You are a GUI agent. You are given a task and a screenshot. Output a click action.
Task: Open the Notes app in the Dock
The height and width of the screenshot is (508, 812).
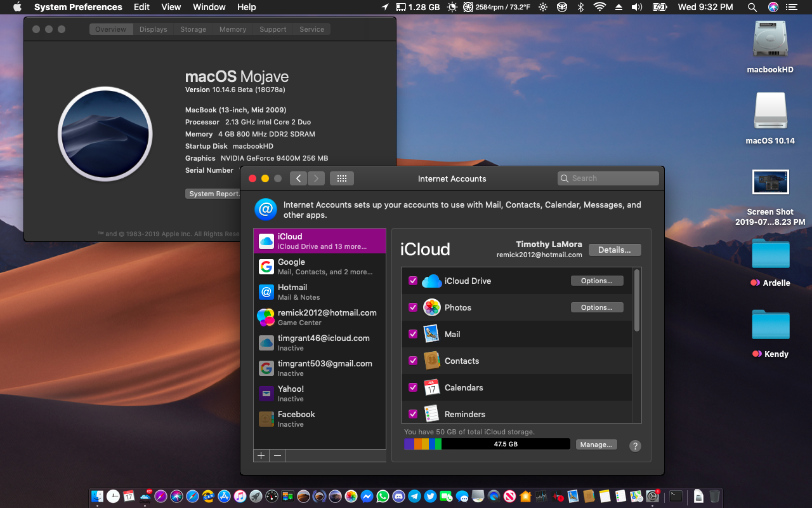tap(605, 496)
